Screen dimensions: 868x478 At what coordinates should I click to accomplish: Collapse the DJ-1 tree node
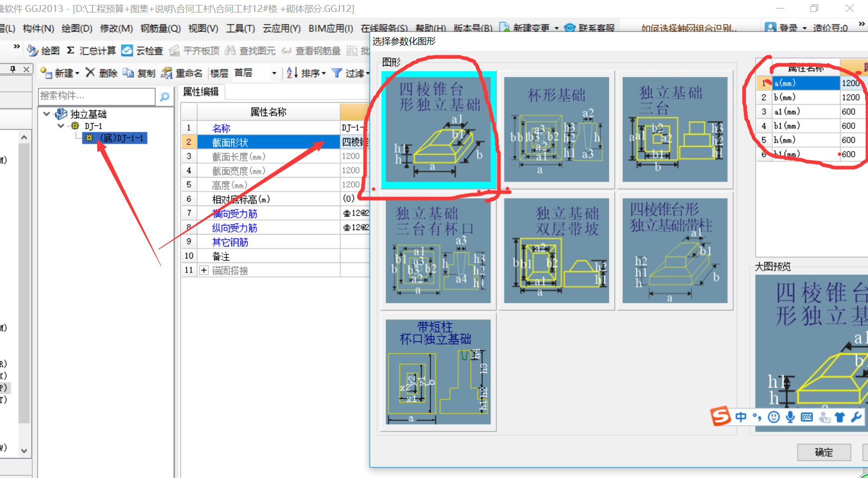coord(61,126)
